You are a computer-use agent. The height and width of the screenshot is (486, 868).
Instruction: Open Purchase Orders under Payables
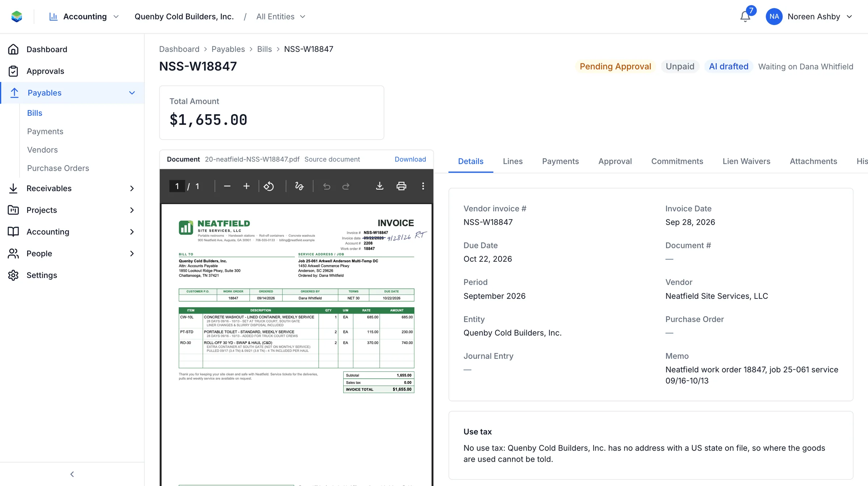pos(58,168)
